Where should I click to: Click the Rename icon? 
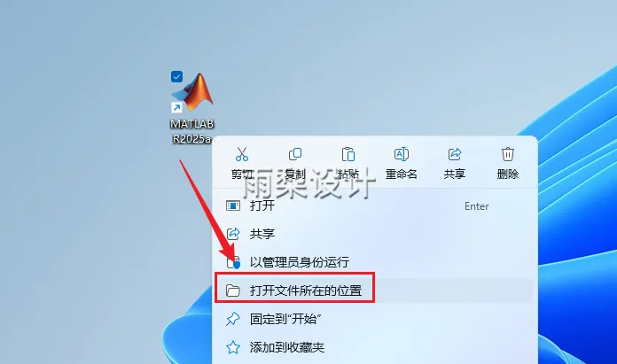click(x=402, y=154)
